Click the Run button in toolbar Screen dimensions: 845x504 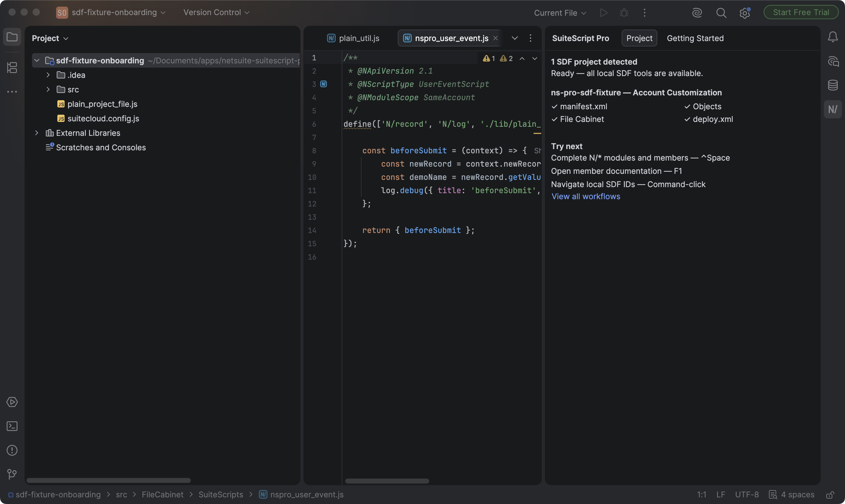pos(604,13)
